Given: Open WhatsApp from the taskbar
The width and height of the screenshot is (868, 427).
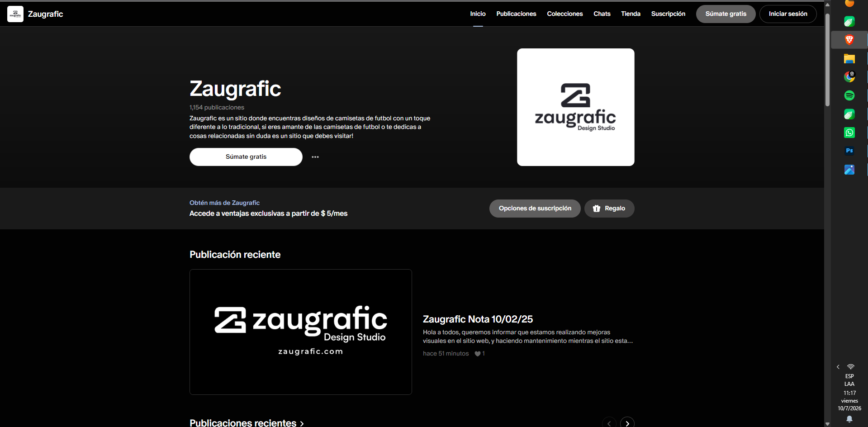Looking at the screenshot, I should [x=849, y=133].
